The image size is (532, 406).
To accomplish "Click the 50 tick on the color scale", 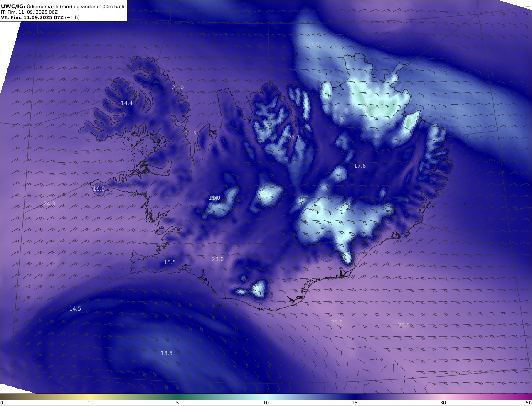I will click(x=529, y=403).
